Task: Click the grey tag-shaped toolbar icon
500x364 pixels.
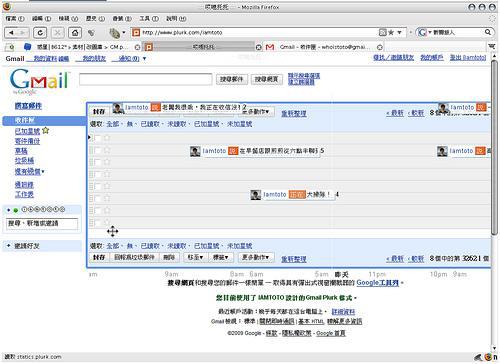Action: (x=114, y=33)
